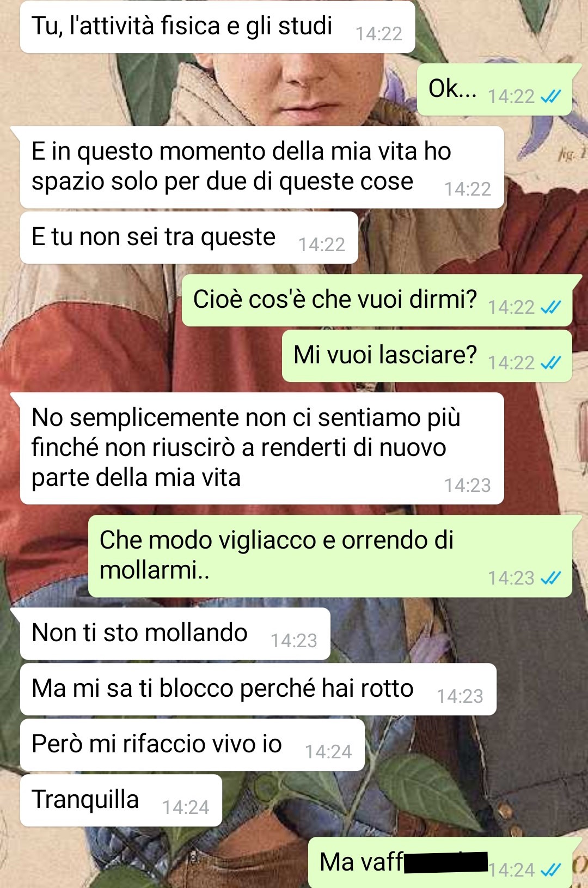Select the 'Tu, l'attività fisica e gli studi' message

(218, 27)
